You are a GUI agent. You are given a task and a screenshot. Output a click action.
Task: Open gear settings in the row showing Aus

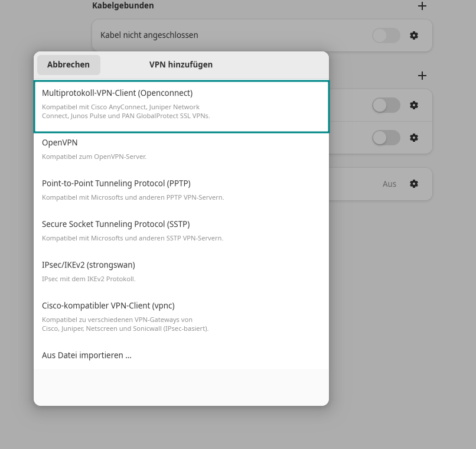pyautogui.click(x=414, y=184)
